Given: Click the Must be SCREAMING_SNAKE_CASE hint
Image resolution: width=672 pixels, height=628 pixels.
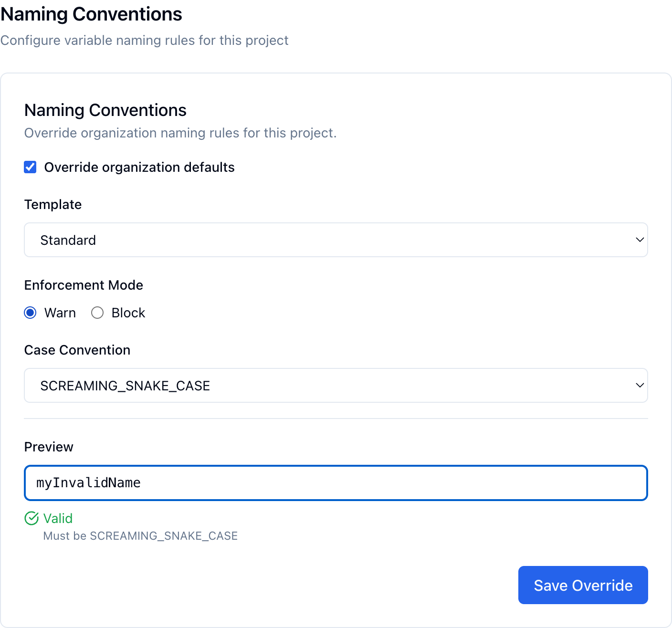Looking at the screenshot, I should pos(140,536).
